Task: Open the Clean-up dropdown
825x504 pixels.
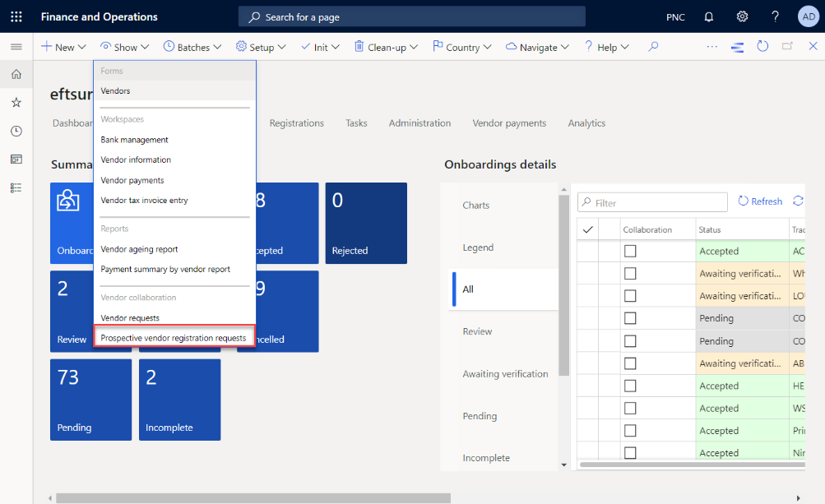Action: pos(386,47)
